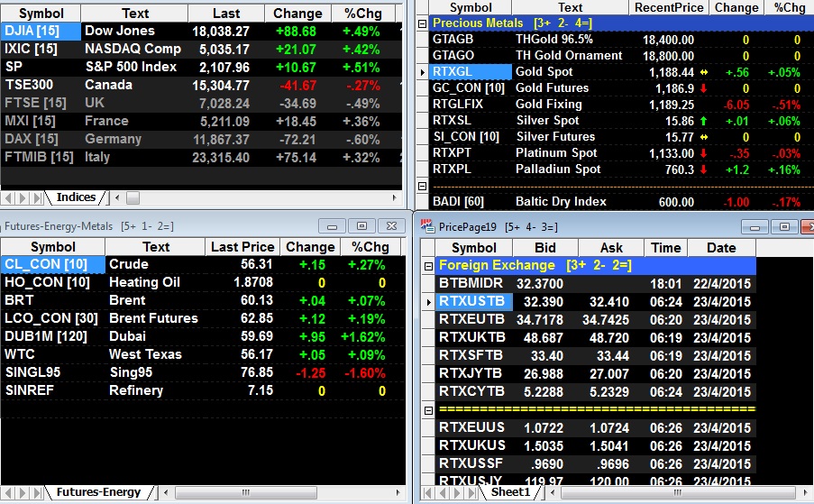Click scroll-left arrow beside Futures-Energy tab
This screenshot has height=504, width=814.
click(x=166, y=492)
